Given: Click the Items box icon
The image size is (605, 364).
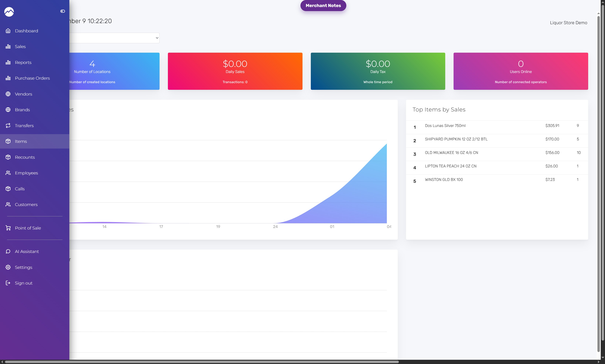Looking at the screenshot, I should pyautogui.click(x=8, y=141).
